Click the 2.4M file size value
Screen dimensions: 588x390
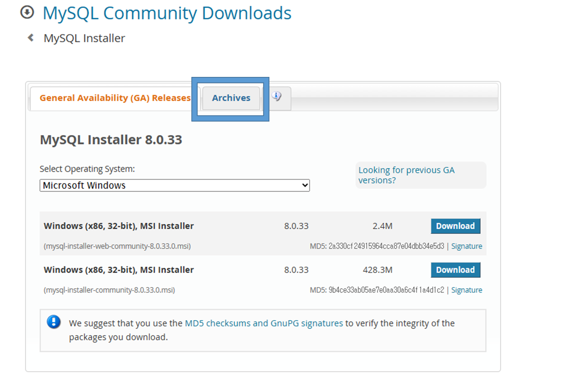click(x=382, y=226)
